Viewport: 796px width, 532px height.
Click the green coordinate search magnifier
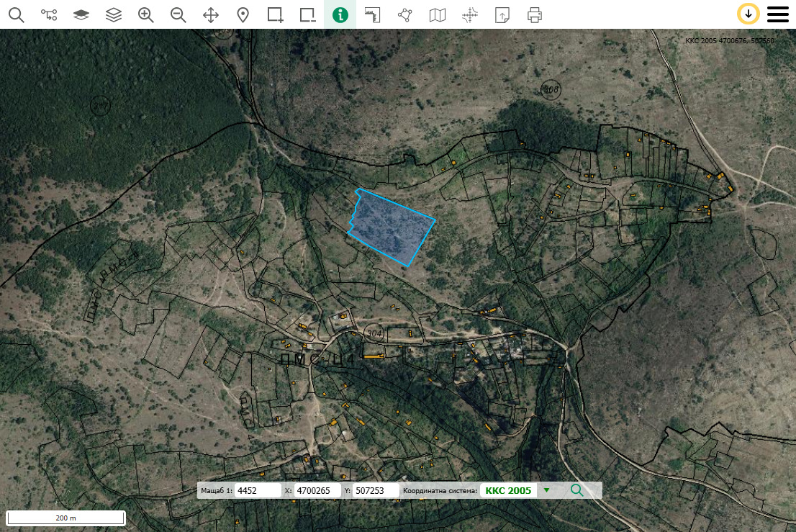tap(577, 490)
